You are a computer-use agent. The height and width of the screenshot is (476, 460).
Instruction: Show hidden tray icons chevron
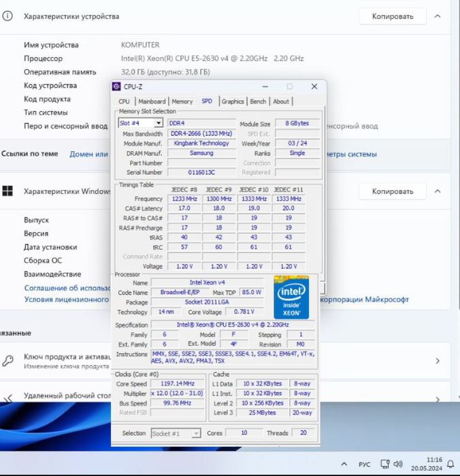click(344, 464)
